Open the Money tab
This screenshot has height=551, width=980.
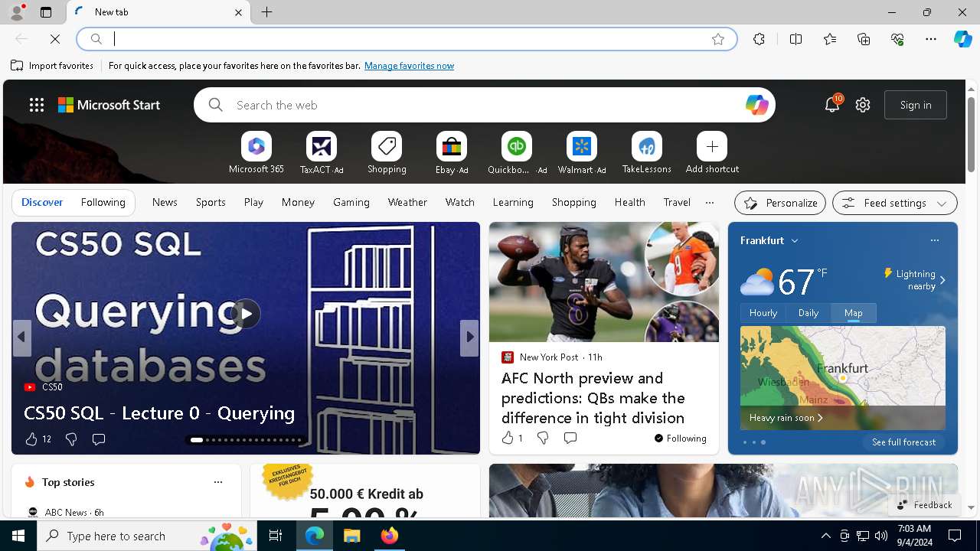298,202
